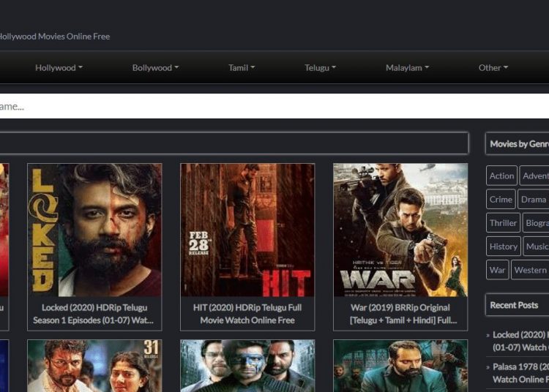Expand the Tamil movies dropdown
549x392 pixels.
click(x=242, y=68)
